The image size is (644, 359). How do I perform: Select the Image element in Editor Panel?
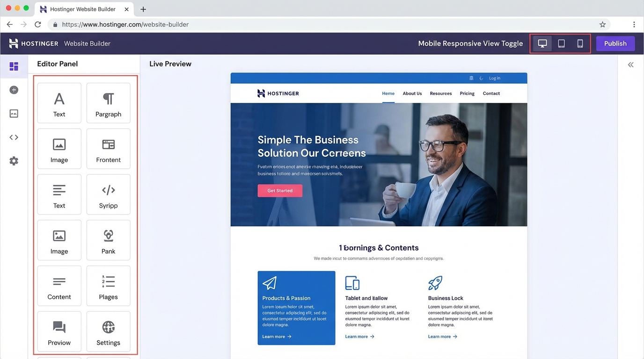tap(59, 149)
